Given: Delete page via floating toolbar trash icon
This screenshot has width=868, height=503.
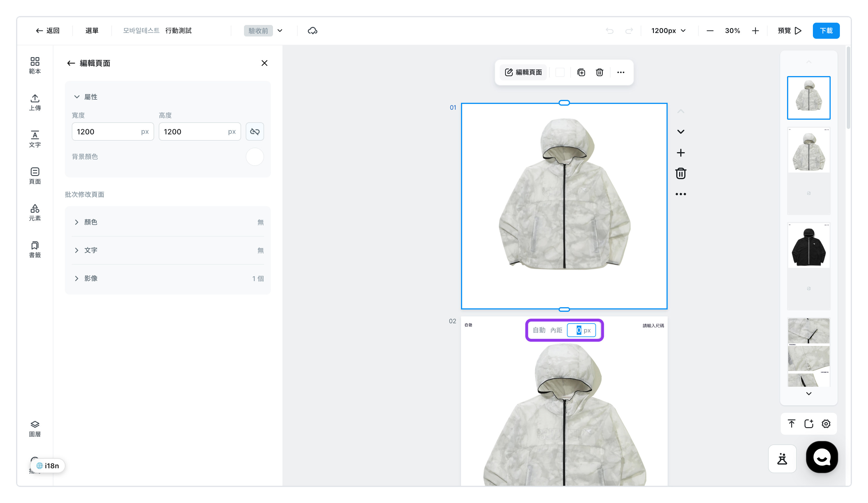Looking at the screenshot, I should coord(599,72).
